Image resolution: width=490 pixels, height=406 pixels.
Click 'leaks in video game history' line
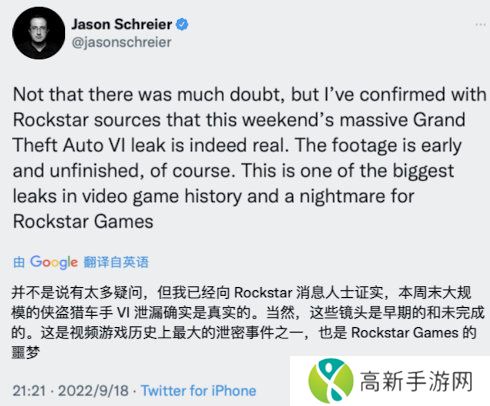pos(127,196)
